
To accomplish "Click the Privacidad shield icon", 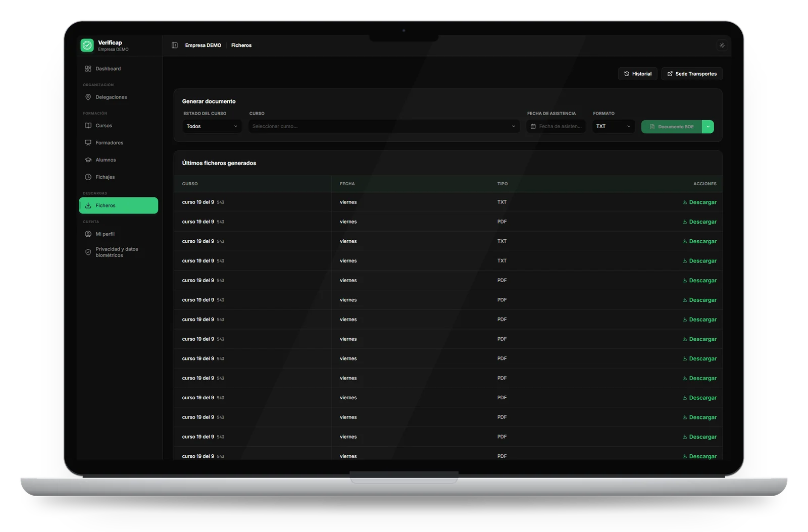I will tap(88, 252).
